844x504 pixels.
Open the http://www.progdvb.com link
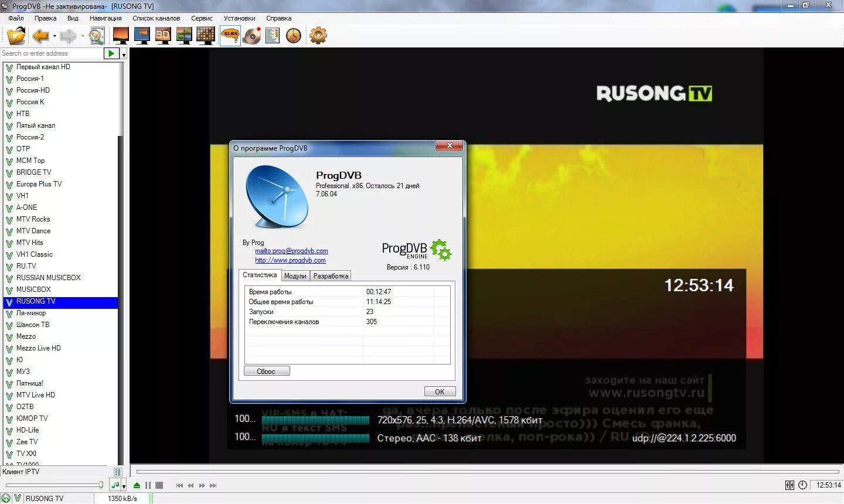290,260
